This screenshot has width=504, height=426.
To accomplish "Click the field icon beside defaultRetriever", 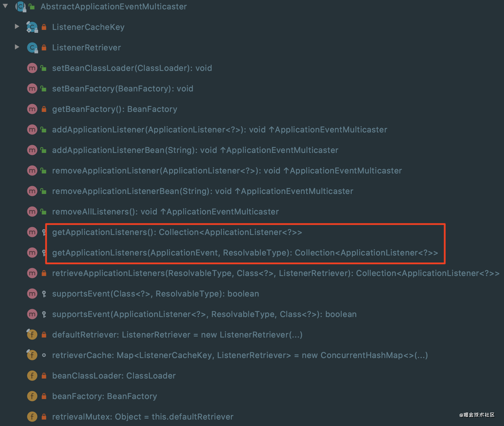I will coord(32,334).
